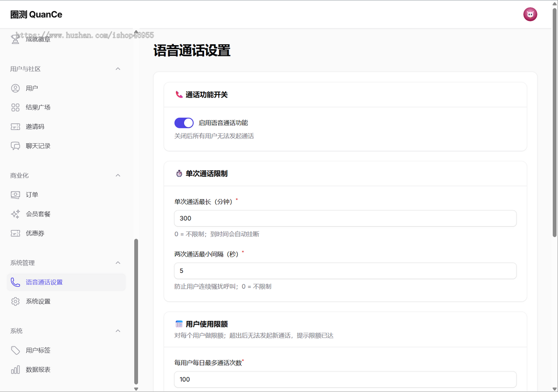Click the 用户标签 tag icon
Image resolution: width=558 pixels, height=392 pixels.
coord(15,350)
